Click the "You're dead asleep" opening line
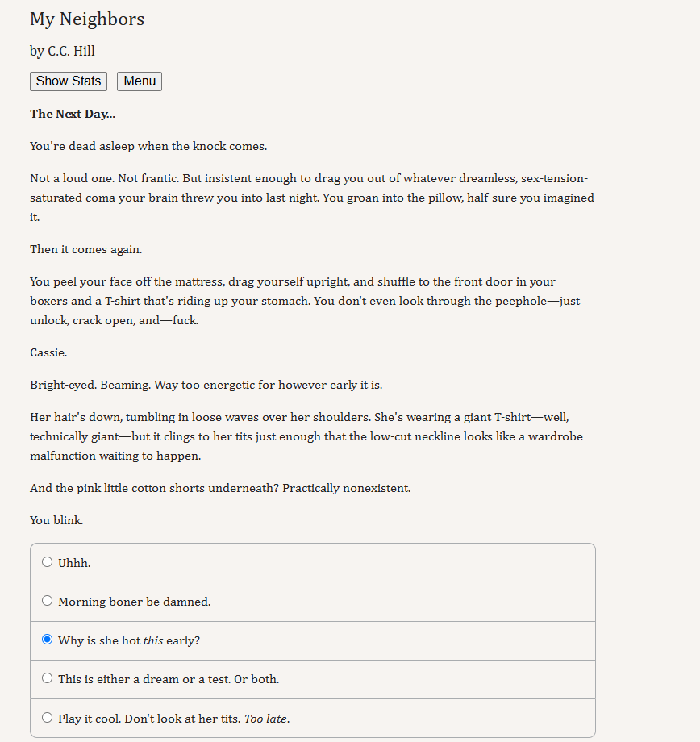700x742 pixels. tap(148, 146)
